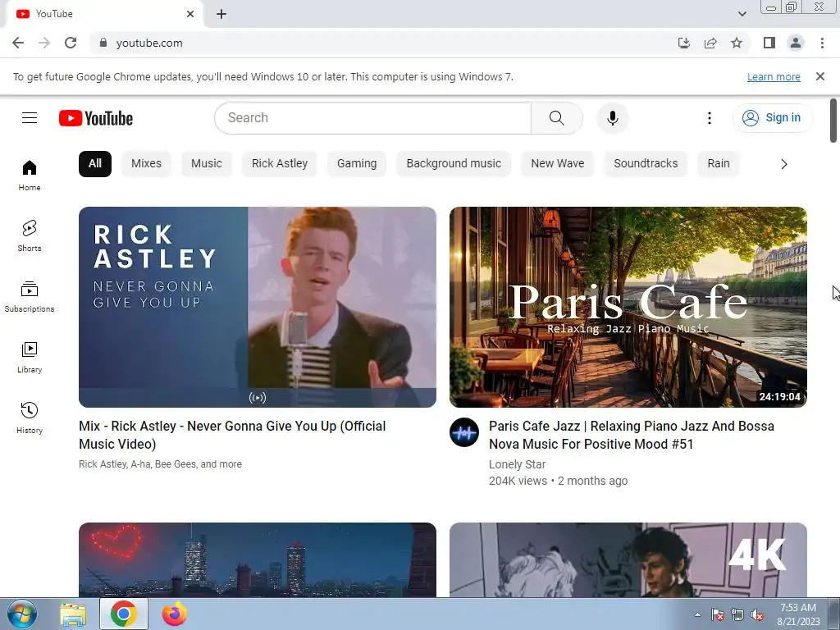Screen dimensions: 840x630
Task: Select the Music filter chip
Action: (x=206, y=163)
